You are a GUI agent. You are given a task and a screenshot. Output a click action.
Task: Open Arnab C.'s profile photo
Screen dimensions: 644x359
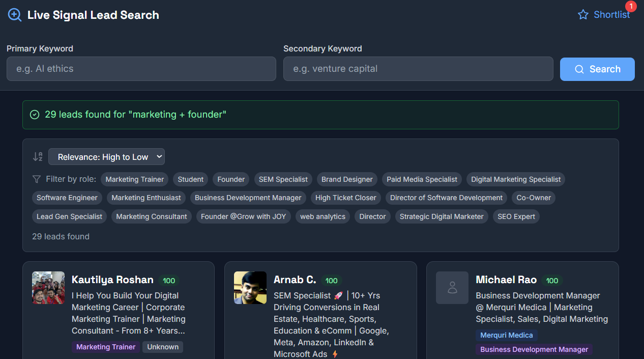coord(250,288)
